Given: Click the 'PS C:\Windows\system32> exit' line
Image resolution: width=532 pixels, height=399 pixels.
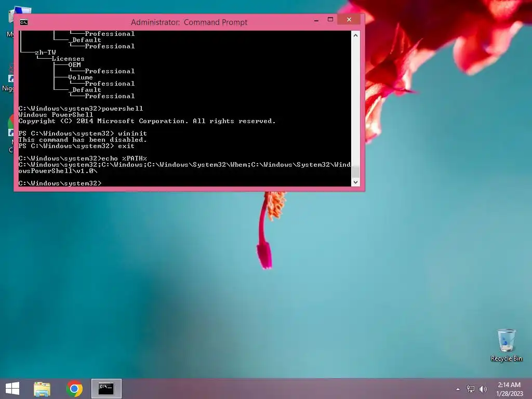Looking at the screenshot, I should click(x=76, y=146).
